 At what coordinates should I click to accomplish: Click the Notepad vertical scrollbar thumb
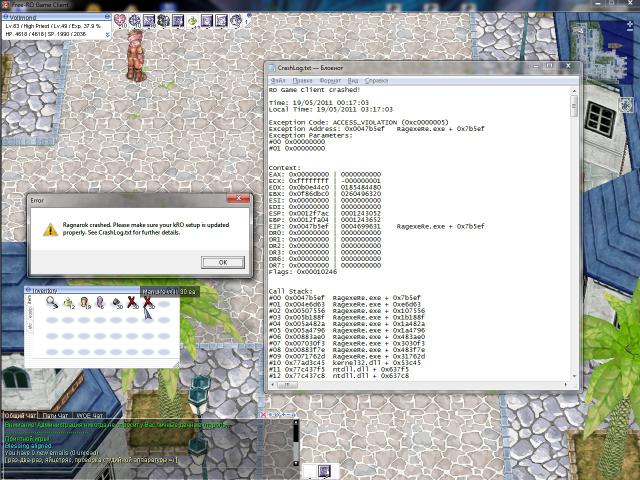574,106
